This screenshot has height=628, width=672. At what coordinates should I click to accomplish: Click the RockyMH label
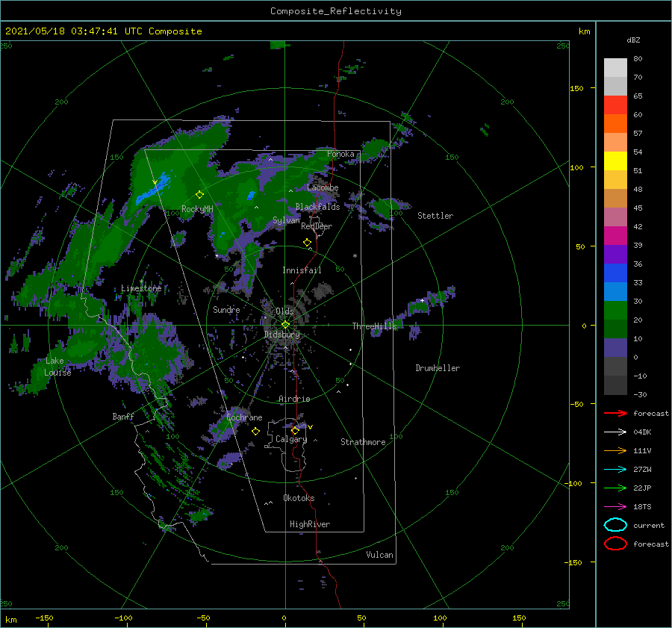(x=197, y=209)
